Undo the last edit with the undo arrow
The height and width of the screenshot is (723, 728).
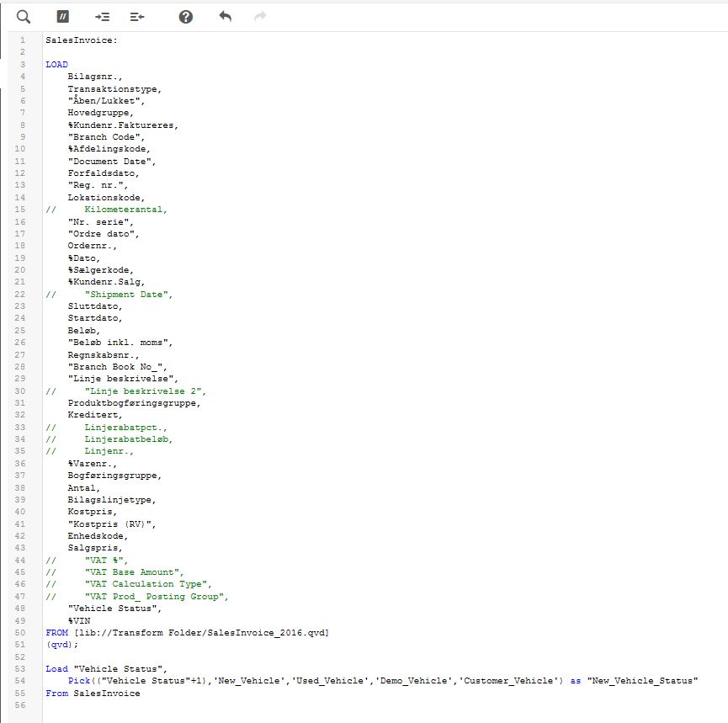point(225,17)
